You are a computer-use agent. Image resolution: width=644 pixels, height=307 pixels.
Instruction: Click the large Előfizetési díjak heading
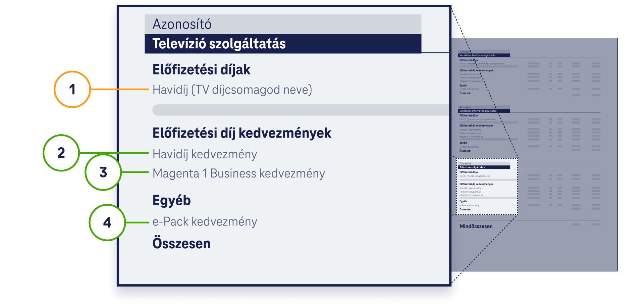[x=201, y=70]
